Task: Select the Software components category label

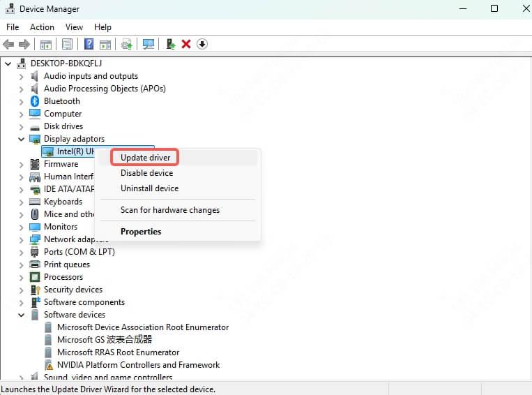Action: [x=84, y=302]
